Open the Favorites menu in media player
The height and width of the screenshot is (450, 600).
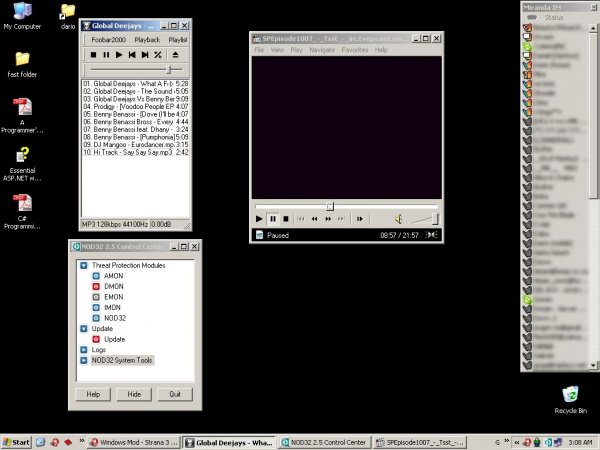click(355, 50)
